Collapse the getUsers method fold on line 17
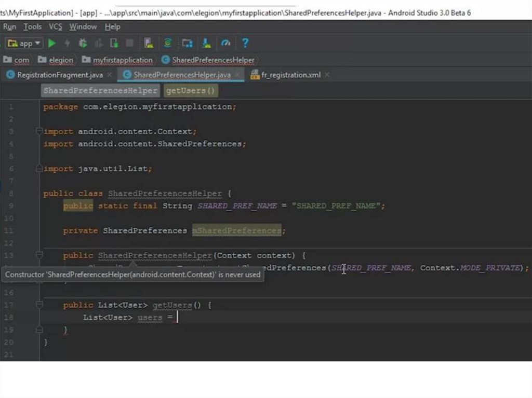Screen dimensions: 532x398 39,305
